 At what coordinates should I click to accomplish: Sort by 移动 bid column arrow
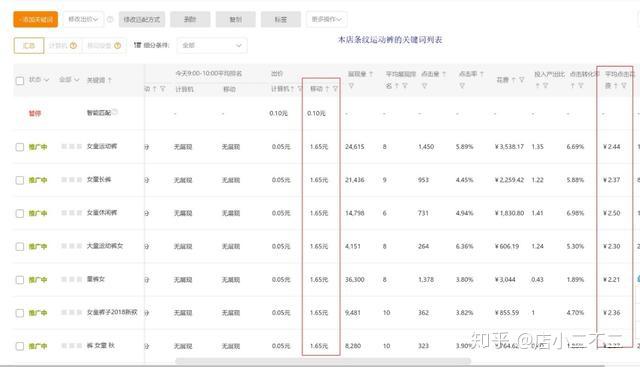[327, 89]
